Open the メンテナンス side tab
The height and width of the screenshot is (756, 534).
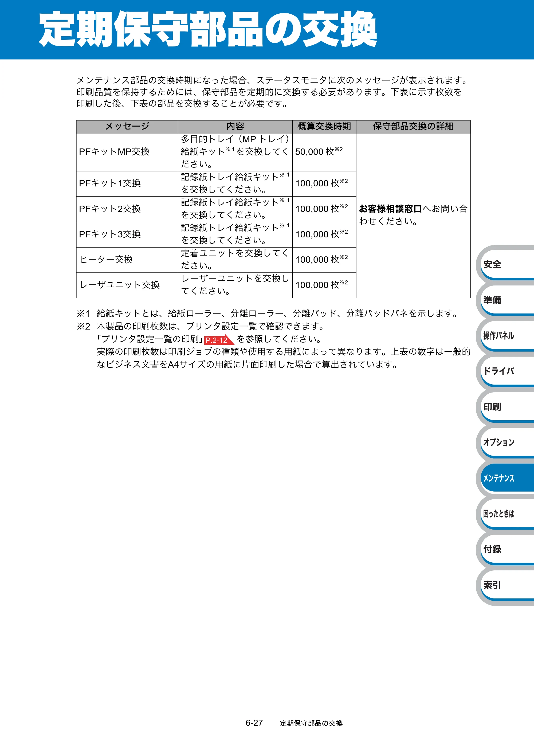[x=507, y=478]
